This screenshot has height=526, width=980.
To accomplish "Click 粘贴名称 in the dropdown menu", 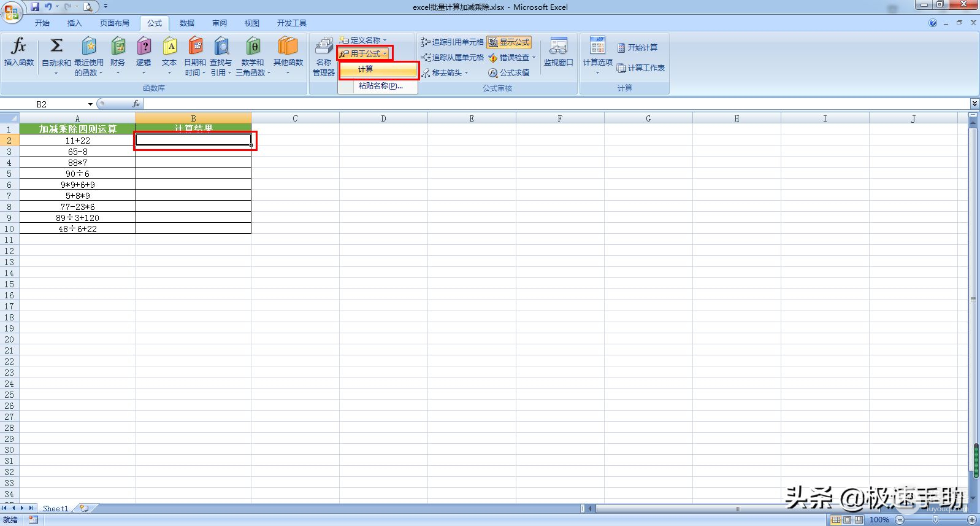I will click(380, 86).
